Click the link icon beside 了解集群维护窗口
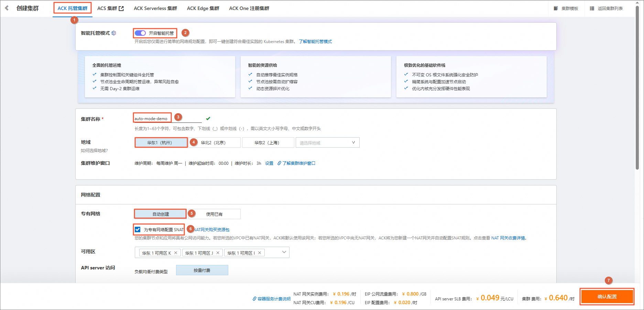This screenshot has width=644, height=310. (x=279, y=163)
